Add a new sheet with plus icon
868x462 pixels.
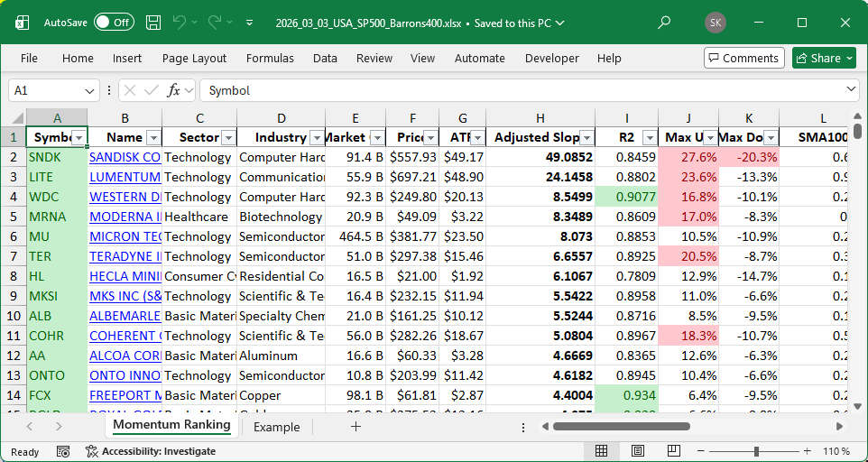click(356, 427)
